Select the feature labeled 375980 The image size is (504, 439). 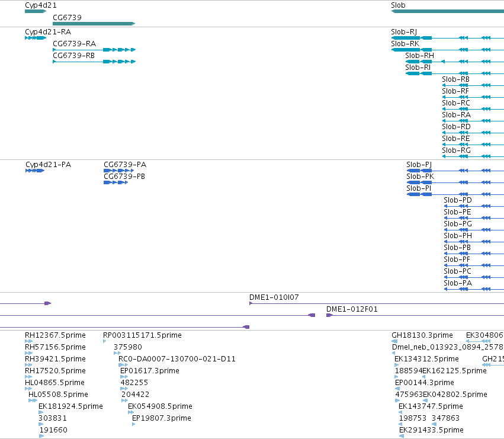[x=117, y=353]
